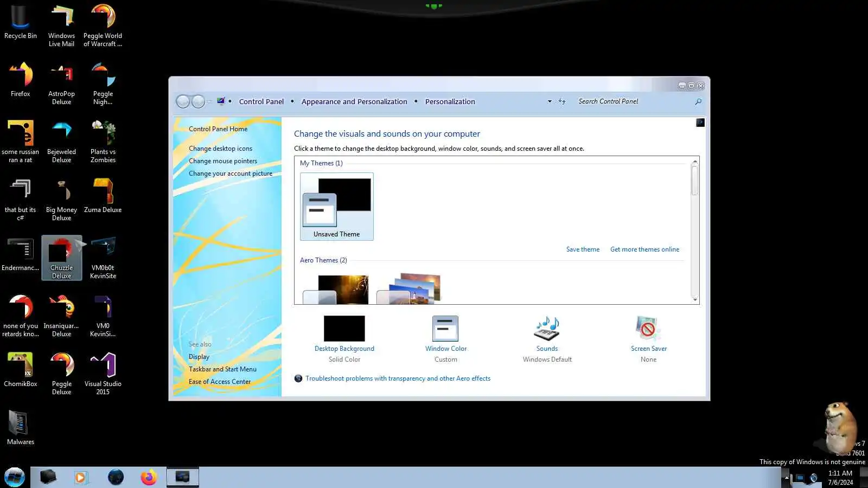The image size is (868, 488).
Task: Click scroll down arrow in themes list
Action: (x=694, y=299)
